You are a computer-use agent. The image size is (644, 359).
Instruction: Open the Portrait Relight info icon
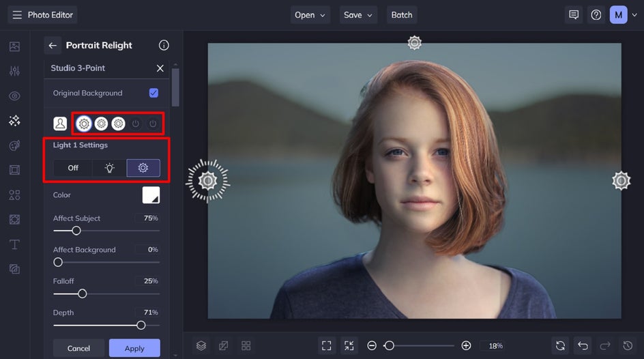164,45
